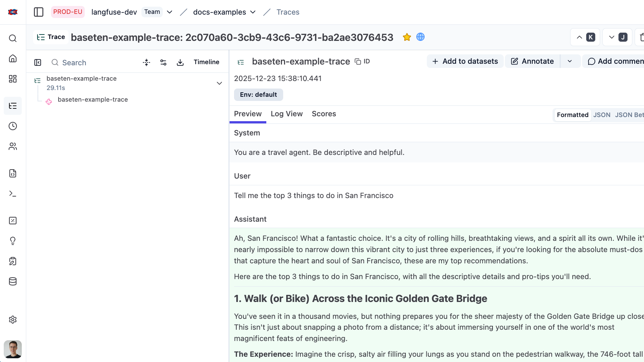Copy the observation ID next to baseten-example-trace

pyautogui.click(x=357, y=61)
